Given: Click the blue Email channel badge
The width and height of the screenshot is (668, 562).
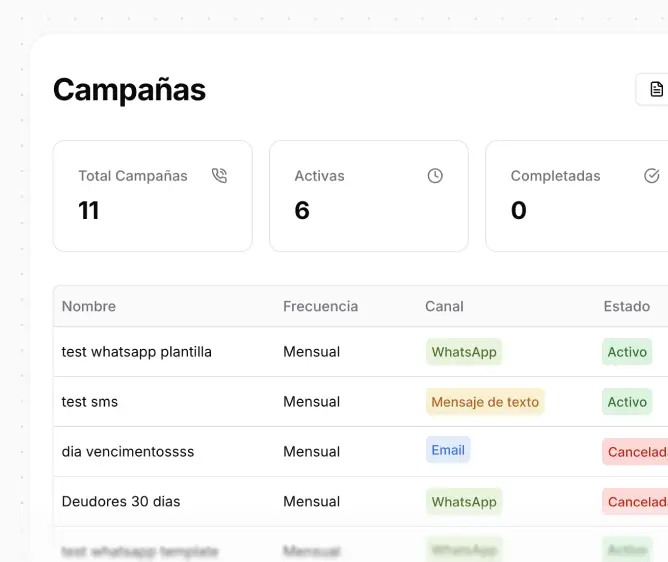Looking at the screenshot, I should (448, 451).
